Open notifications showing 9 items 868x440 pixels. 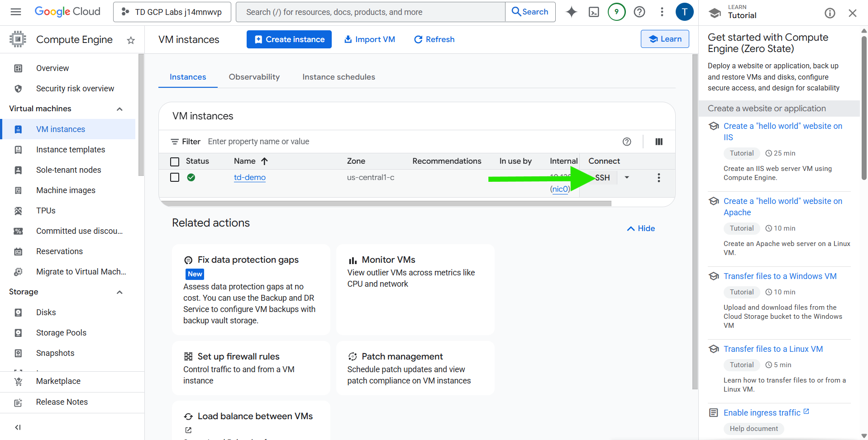[x=616, y=12]
